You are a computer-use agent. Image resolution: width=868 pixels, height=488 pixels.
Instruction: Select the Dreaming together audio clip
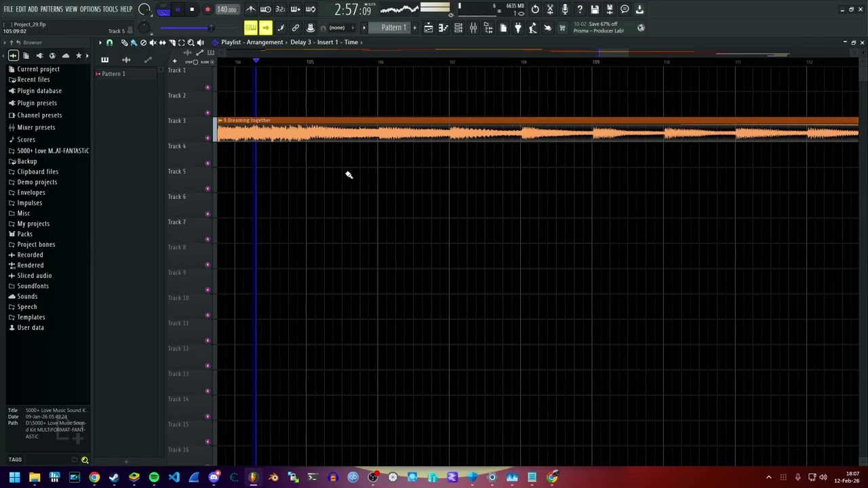tap(538, 129)
